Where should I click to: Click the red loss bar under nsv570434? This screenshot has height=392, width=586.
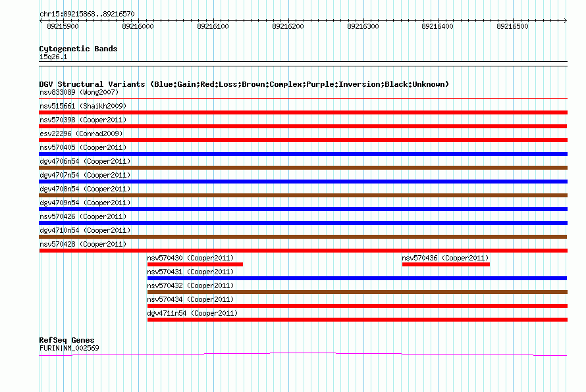point(358,306)
